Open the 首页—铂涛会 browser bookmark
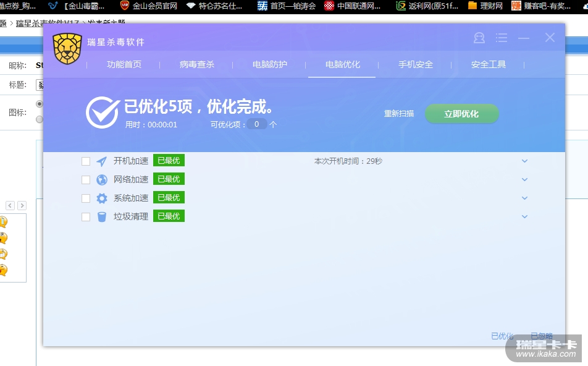Image resolution: width=588 pixels, height=366 pixels. click(287, 6)
